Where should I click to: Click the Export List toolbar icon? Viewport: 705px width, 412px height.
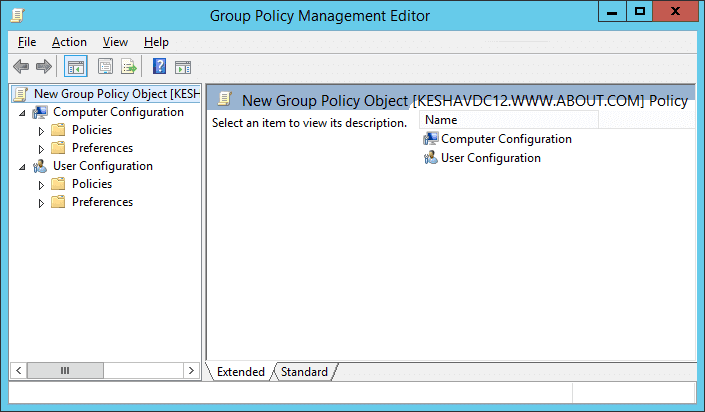tap(129, 67)
